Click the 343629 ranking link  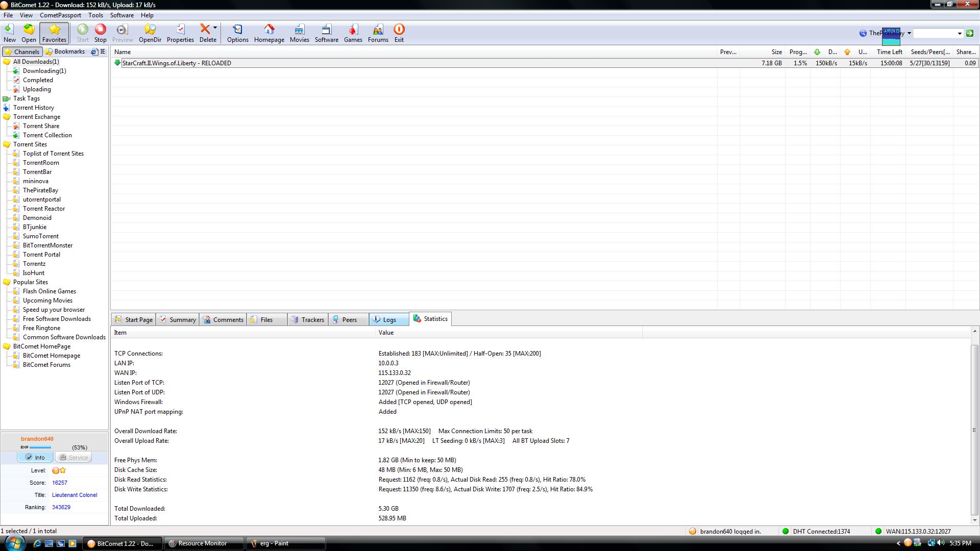pyautogui.click(x=61, y=507)
